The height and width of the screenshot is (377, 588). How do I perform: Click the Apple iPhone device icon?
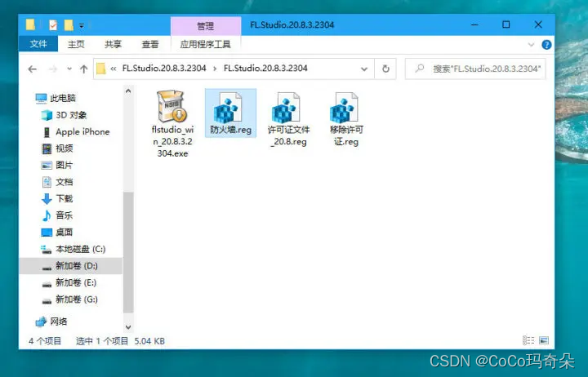[47, 132]
